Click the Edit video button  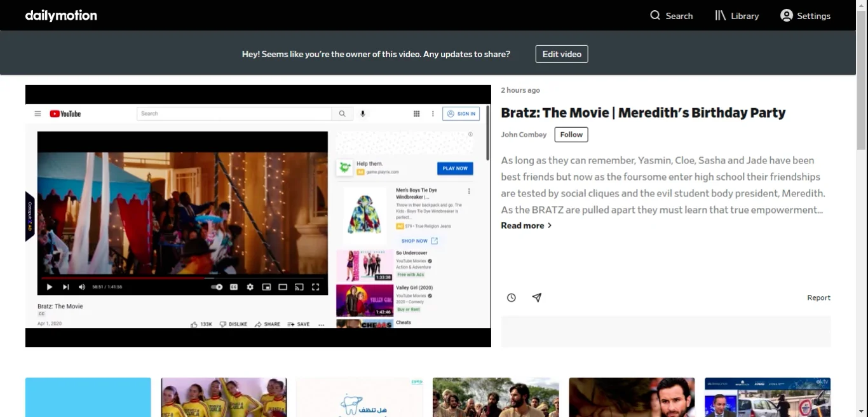click(x=562, y=54)
